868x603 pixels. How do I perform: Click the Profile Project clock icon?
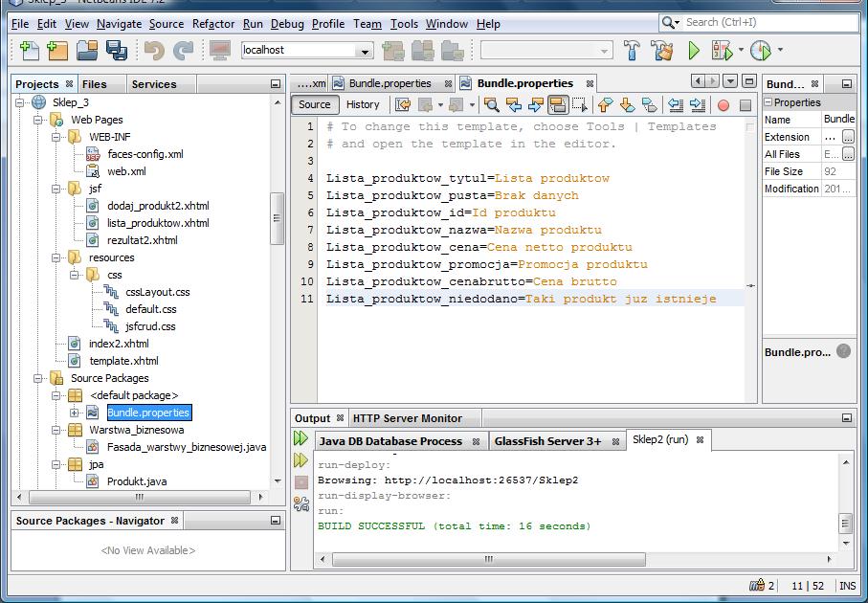point(761,51)
